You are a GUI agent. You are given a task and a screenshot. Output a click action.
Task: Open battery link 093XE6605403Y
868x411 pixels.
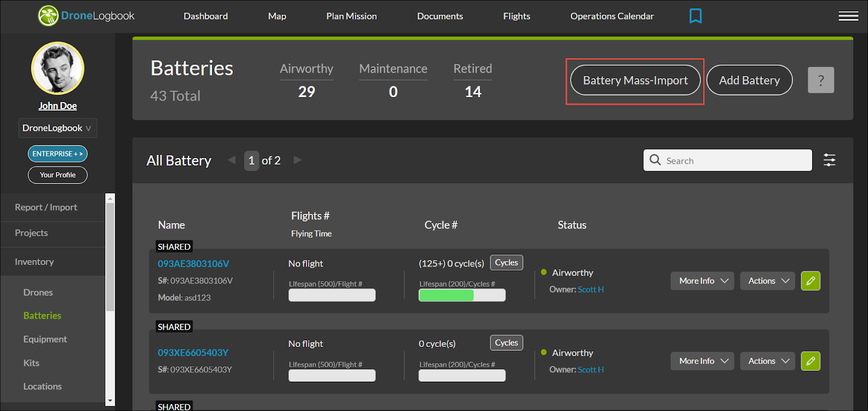pyautogui.click(x=193, y=353)
